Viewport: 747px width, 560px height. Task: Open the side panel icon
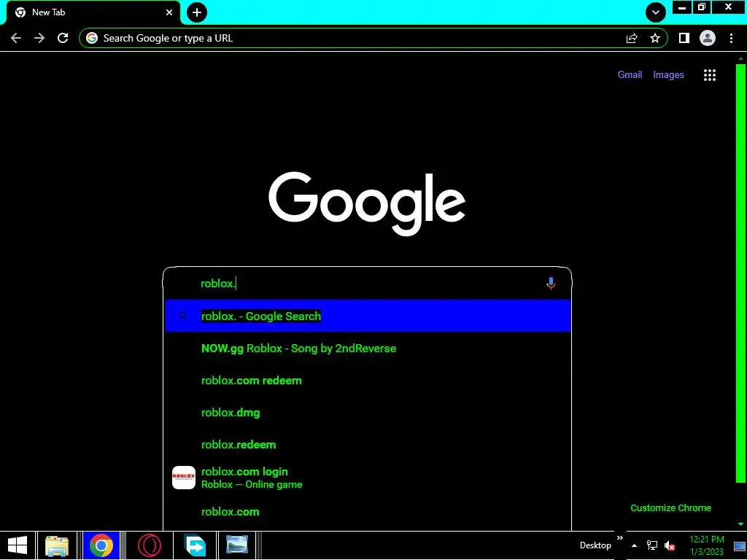pyautogui.click(x=684, y=38)
